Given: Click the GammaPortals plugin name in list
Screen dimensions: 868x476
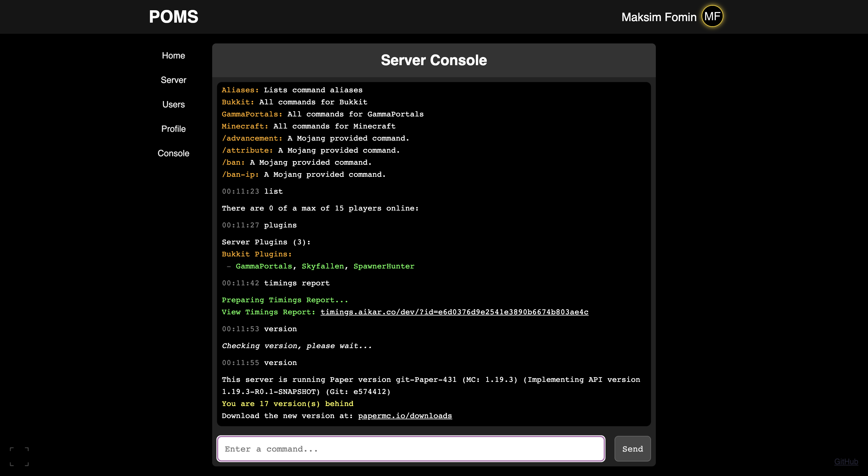Looking at the screenshot, I should pyautogui.click(x=264, y=266).
